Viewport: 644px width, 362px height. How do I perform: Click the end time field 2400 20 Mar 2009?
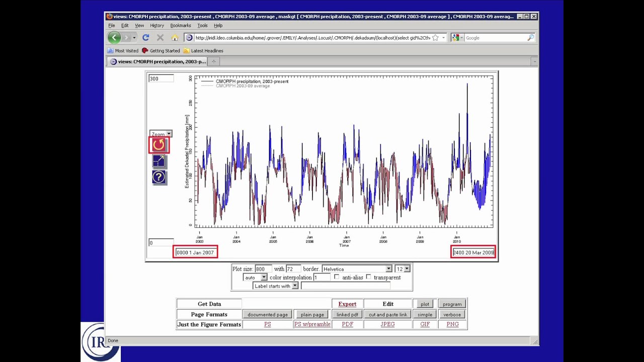point(473,252)
